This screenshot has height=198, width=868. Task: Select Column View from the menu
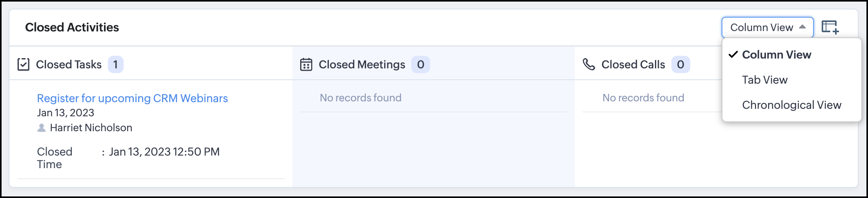click(777, 55)
